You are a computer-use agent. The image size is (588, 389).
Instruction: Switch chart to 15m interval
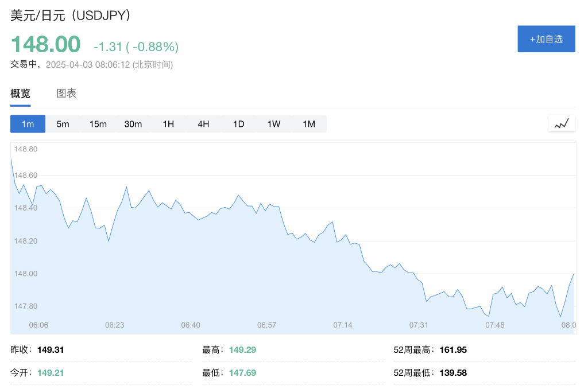(x=98, y=124)
